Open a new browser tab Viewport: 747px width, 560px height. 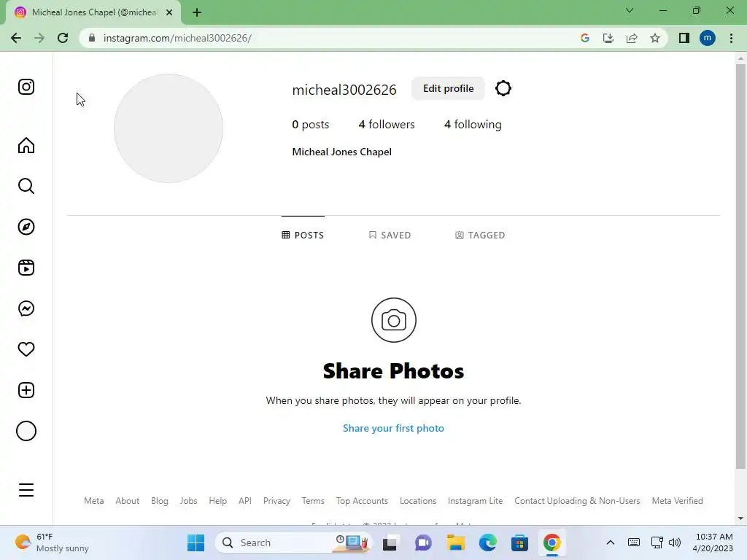tap(197, 12)
